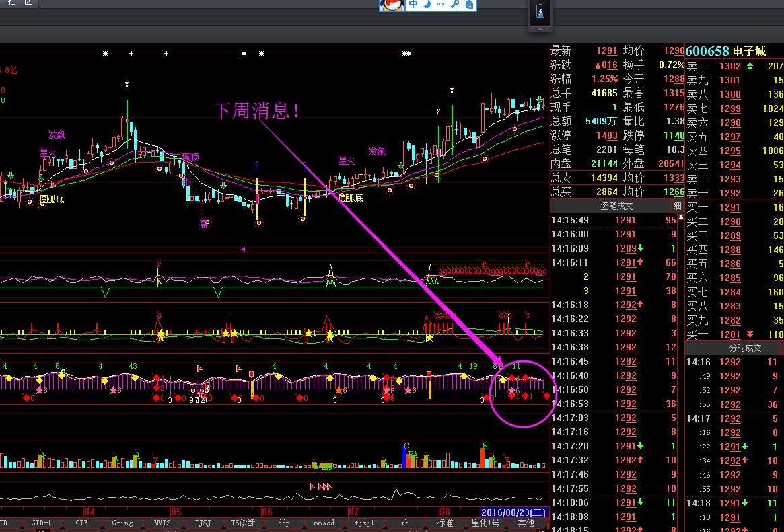Click the 总买 value 2864
Screen dimensions: 784x532
pyautogui.click(x=606, y=192)
